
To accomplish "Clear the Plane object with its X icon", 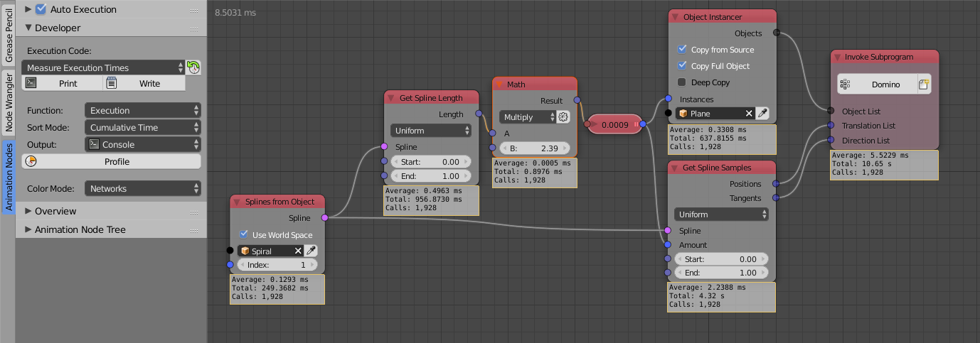I will pyautogui.click(x=749, y=113).
